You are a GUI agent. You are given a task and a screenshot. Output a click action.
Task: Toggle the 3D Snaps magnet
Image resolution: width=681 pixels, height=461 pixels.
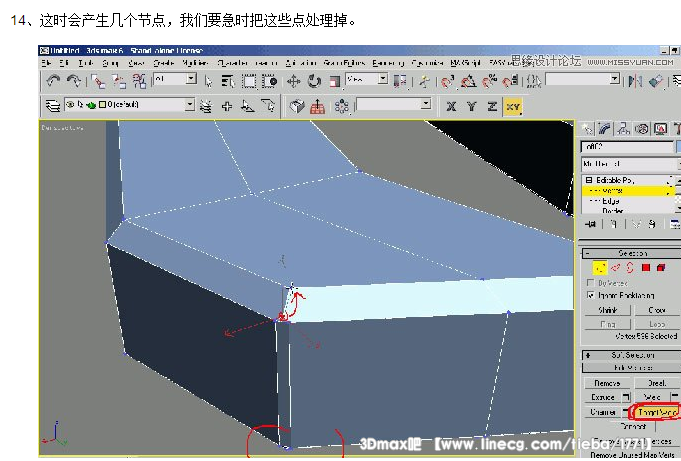[447, 81]
